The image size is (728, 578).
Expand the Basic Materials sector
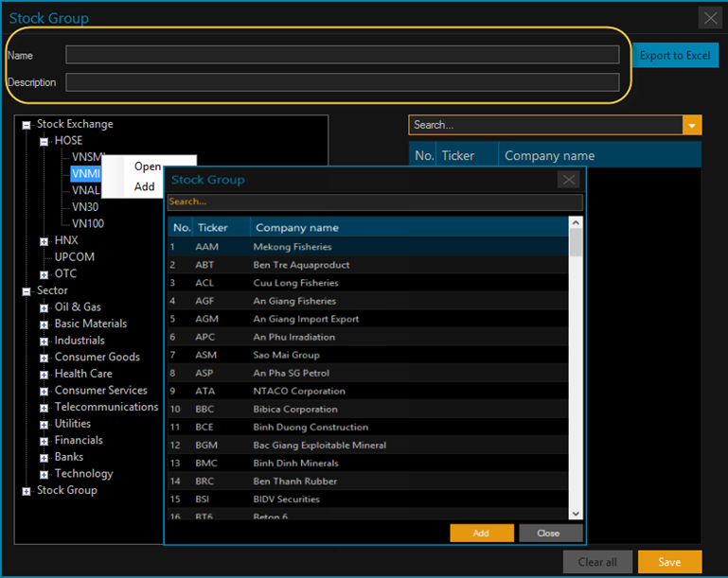(44, 324)
